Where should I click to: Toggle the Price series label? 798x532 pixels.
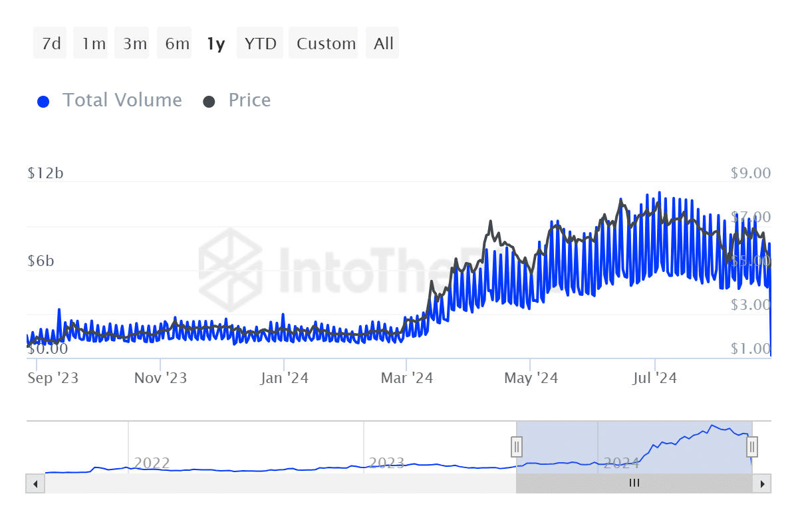point(249,100)
